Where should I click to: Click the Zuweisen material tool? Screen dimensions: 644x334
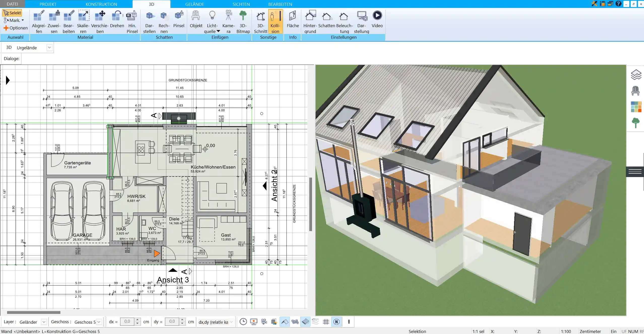click(54, 22)
